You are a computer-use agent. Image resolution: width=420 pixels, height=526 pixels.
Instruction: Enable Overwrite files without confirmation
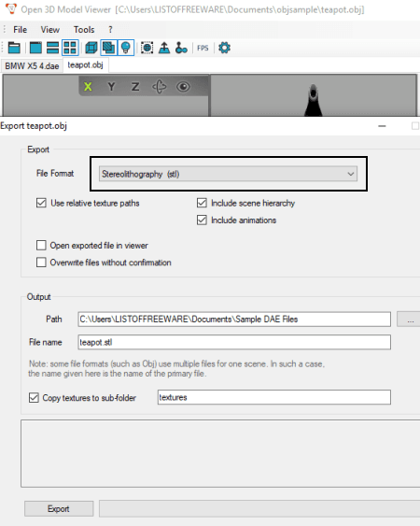click(x=41, y=263)
